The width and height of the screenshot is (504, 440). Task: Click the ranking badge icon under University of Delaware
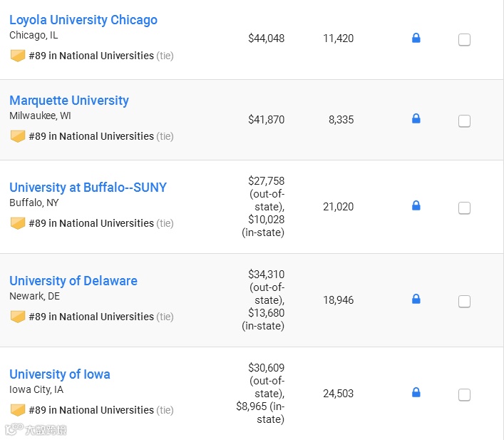[x=18, y=317]
